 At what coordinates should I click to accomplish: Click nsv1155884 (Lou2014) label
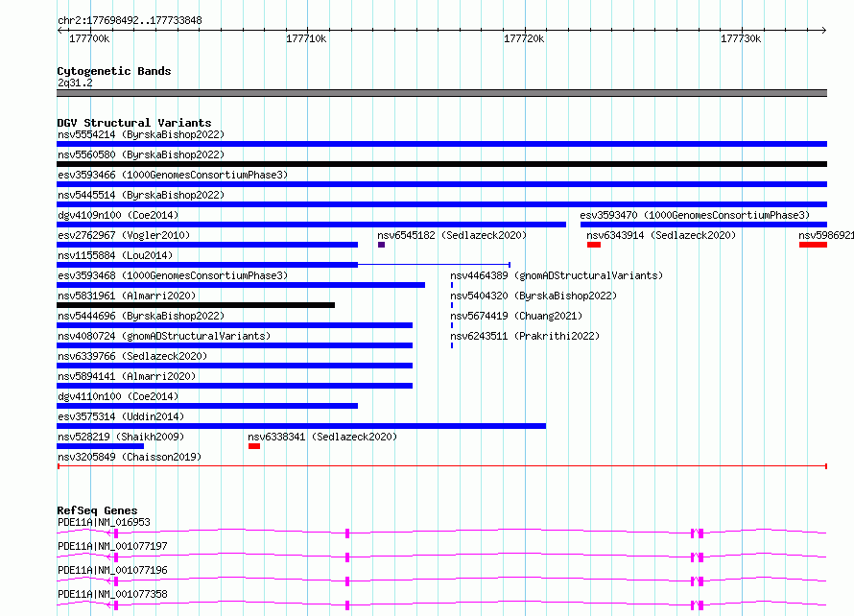tap(115, 255)
